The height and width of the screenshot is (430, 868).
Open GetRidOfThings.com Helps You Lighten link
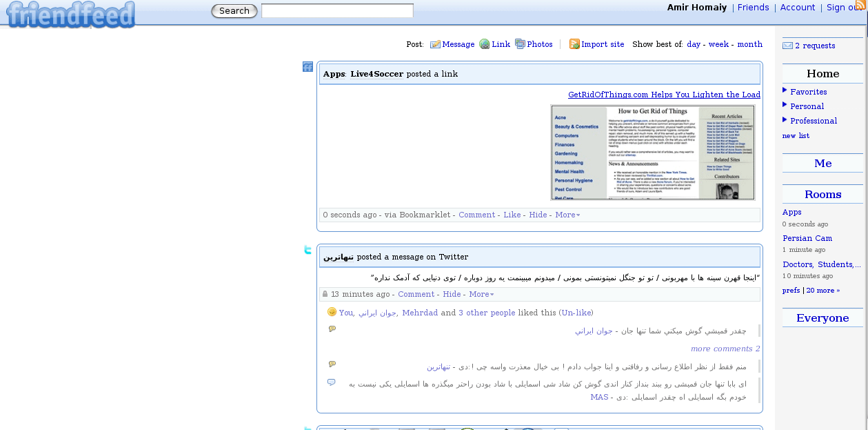664,95
